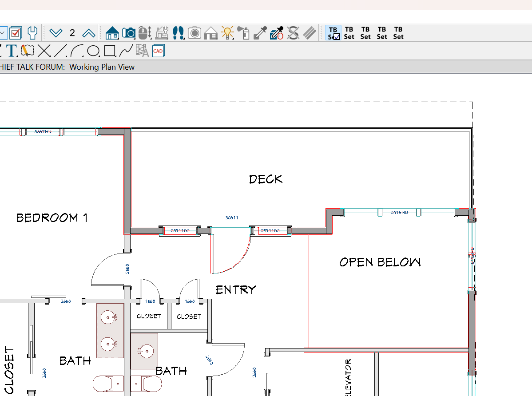Click the footprints walkthrough icon
Viewport: 532px width, 396px height.
coord(178,33)
